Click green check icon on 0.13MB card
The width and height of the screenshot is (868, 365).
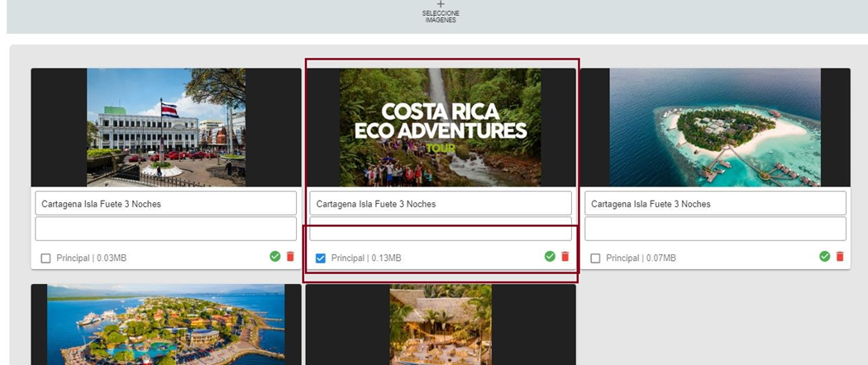(550, 257)
